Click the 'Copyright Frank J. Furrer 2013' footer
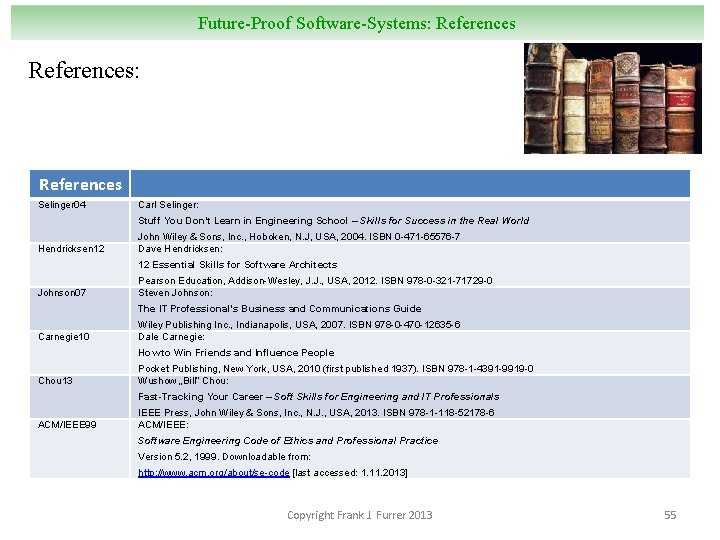The image size is (720, 540). [360, 515]
